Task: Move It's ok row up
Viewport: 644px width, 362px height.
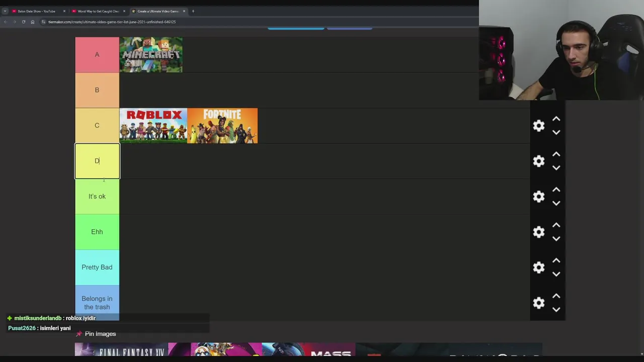Action: click(x=556, y=190)
